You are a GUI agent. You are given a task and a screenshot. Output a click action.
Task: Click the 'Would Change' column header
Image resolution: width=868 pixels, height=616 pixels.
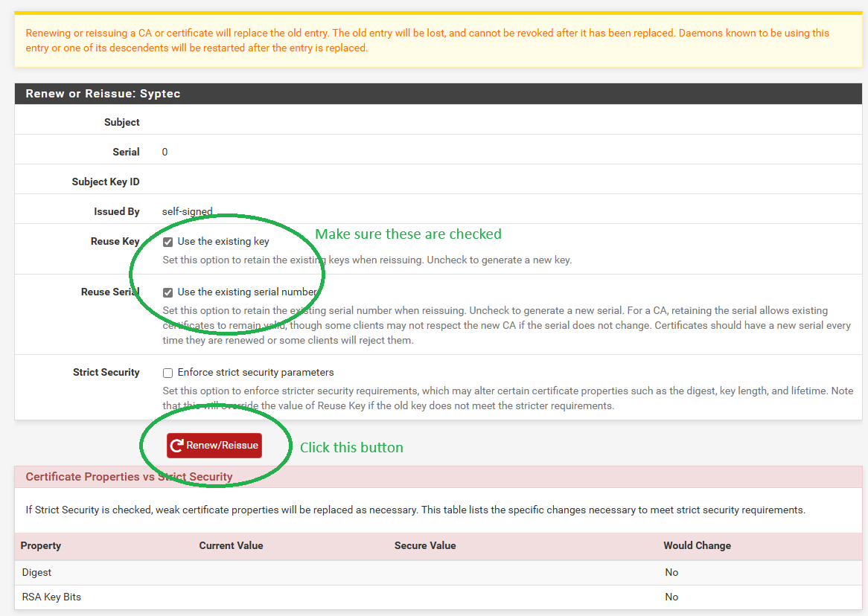[x=697, y=546]
